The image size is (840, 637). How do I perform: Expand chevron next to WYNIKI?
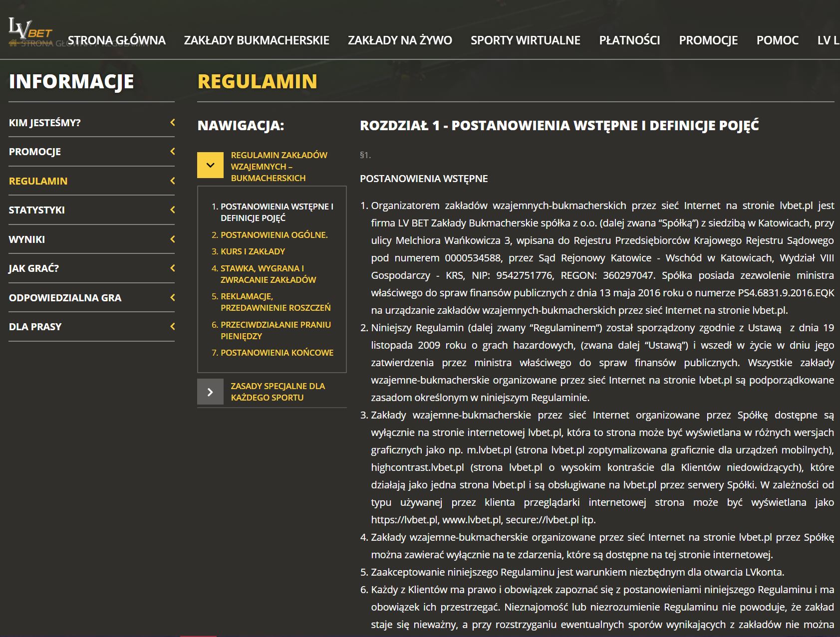point(173,239)
